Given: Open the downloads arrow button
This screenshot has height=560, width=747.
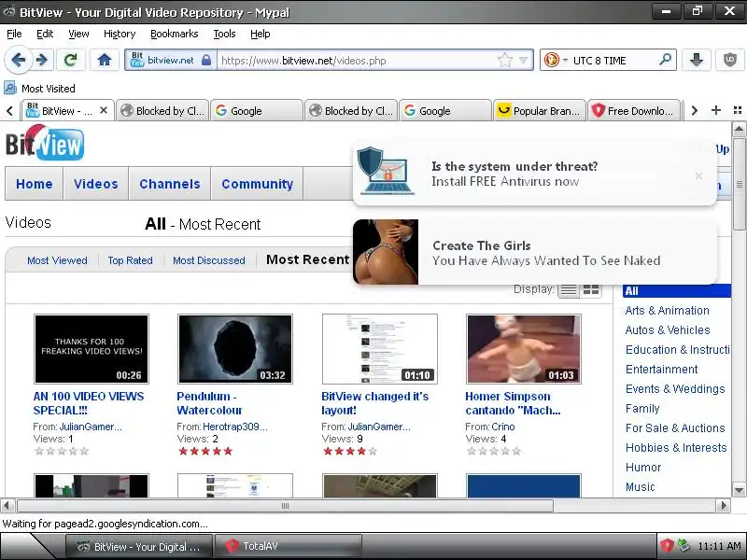Looking at the screenshot, I should coord(696,60).
